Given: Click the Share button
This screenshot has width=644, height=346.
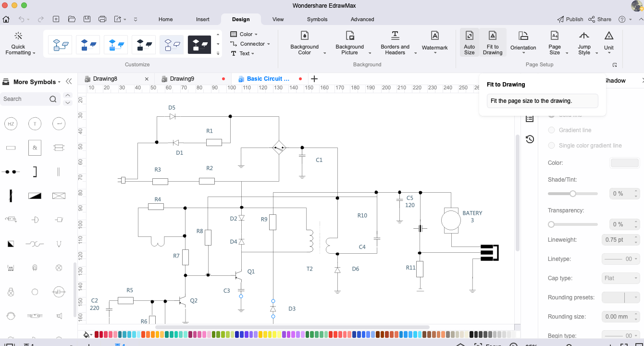Looking at the screenshot, I should click(600, 19).
